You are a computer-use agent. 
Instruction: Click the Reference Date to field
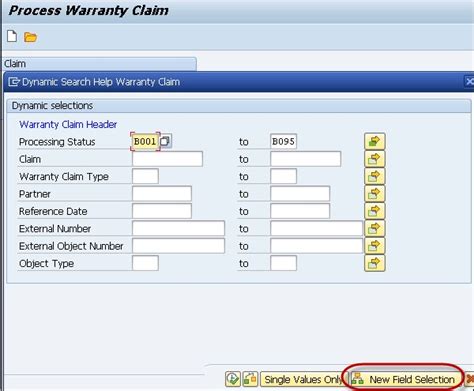[x=300, y=211]
